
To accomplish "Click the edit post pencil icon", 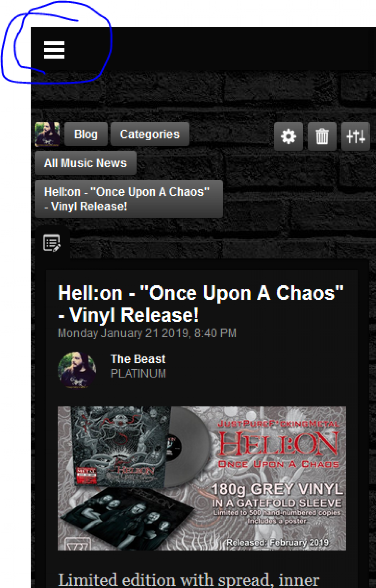I will point(52,243).
